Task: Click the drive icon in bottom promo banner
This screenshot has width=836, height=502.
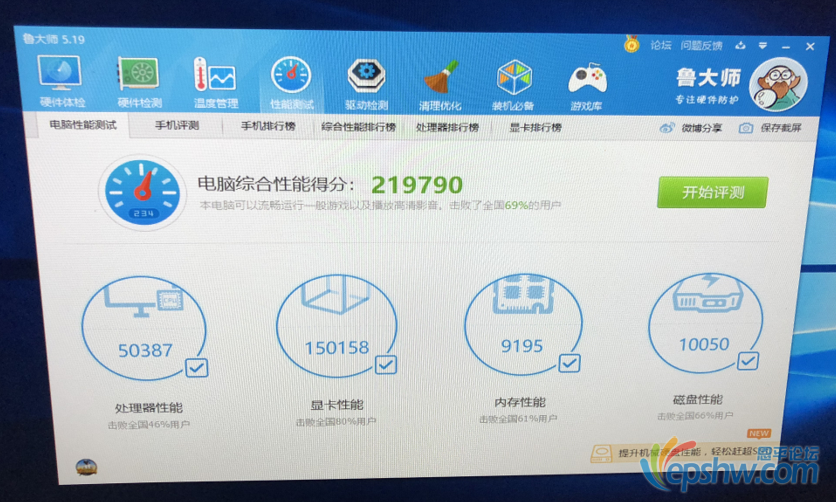Action: 601,454
